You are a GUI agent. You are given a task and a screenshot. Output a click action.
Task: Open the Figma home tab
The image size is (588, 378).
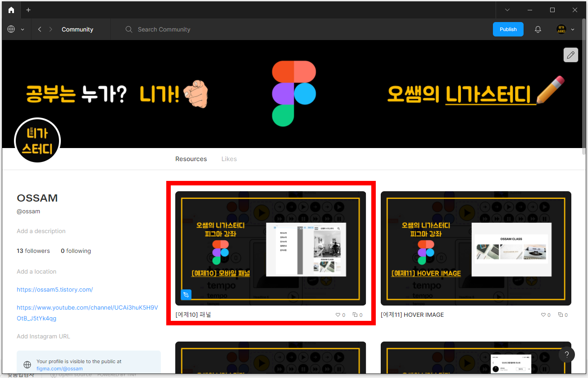coord(11,10)
